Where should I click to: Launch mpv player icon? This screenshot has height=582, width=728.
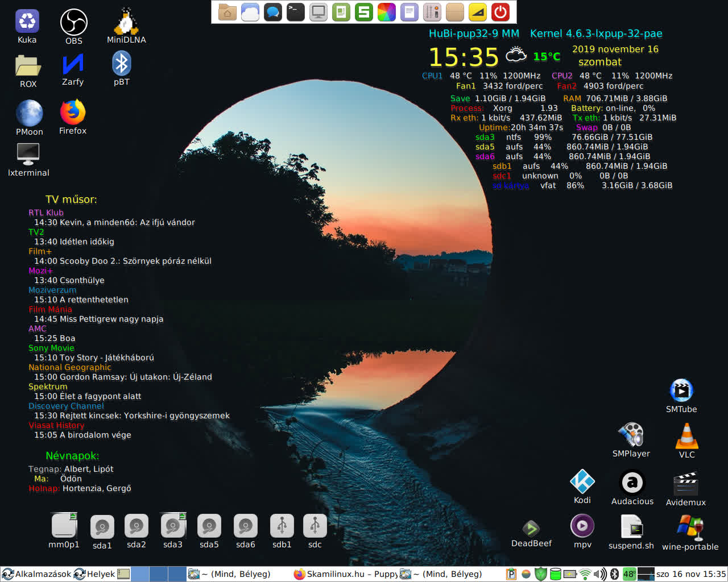[x=582, y=526]
